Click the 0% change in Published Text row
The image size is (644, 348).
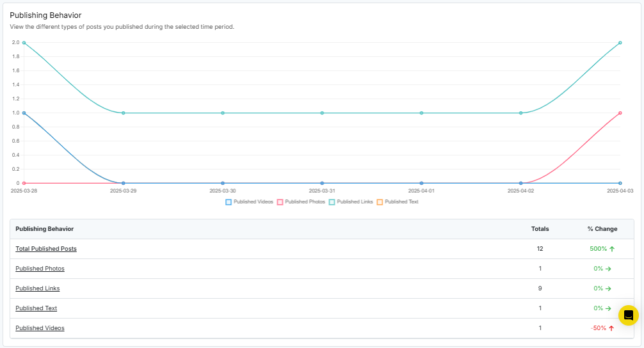coord(602,308)
